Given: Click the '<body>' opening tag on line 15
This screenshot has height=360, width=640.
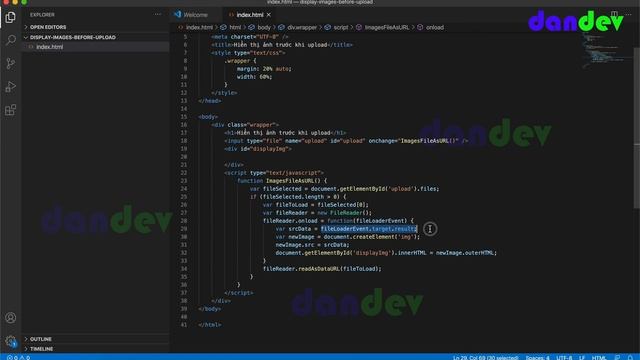Looking at the screenshot, I should click(x=208, y=117).
